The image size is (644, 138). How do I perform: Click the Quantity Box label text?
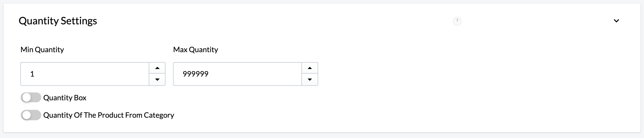pyautogui.click(x=65, y=98)
